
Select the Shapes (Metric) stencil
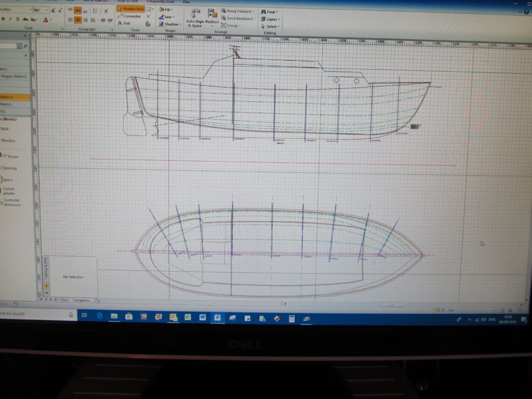coord(14,76)
